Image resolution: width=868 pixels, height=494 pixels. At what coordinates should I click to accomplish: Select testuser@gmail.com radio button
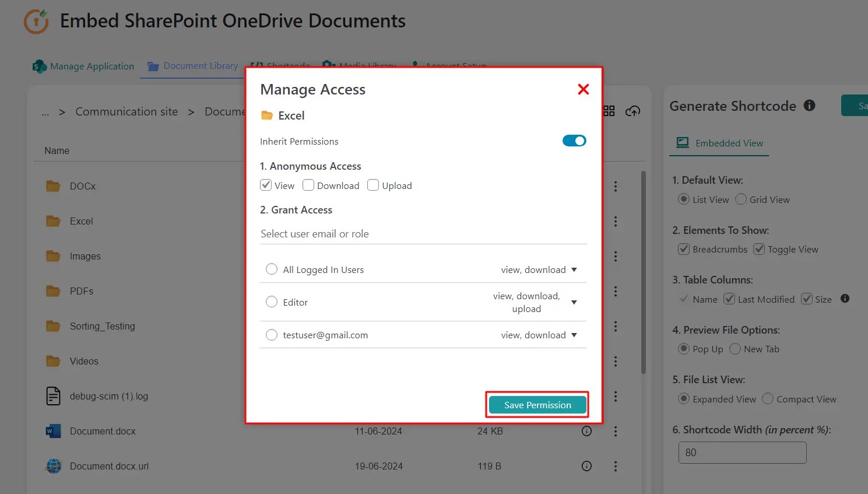[272, 335]
